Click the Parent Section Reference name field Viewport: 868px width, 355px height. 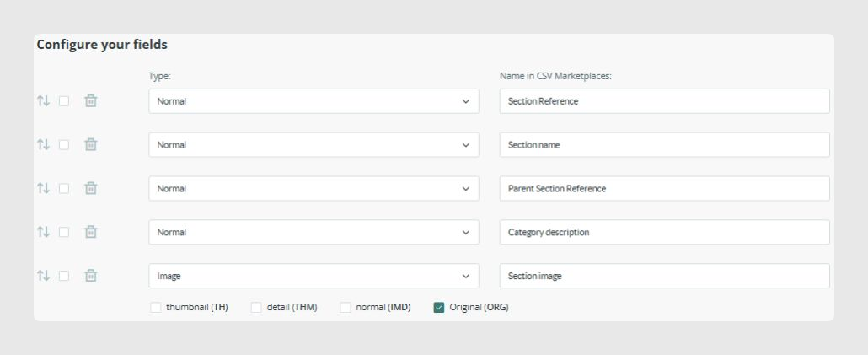pos(664,188)
